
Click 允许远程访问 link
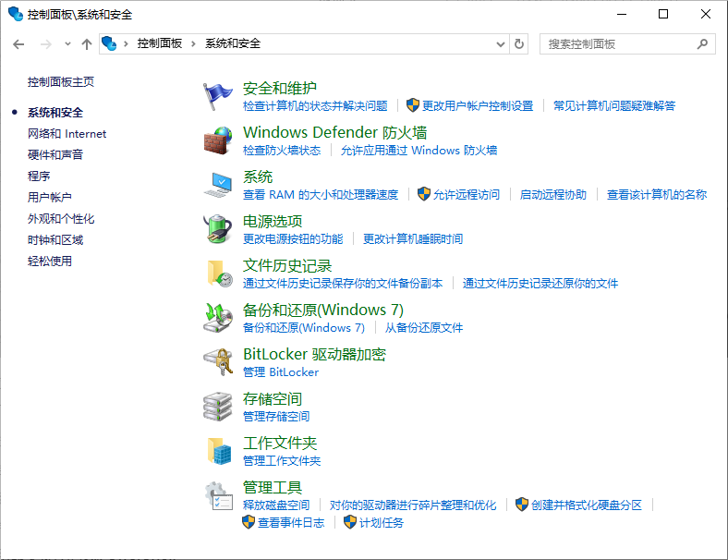(x=467, y=195)
